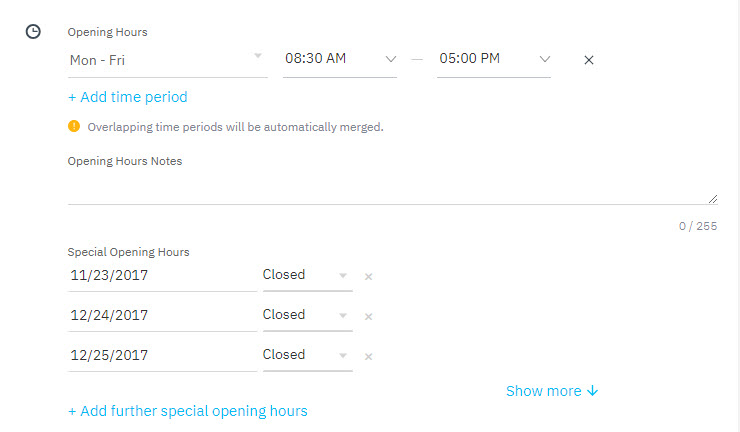Expand the Closed dropdown for 11/23/2017
Screen dimensions: 740x432
pyautogui.click(x=308, y=275)
